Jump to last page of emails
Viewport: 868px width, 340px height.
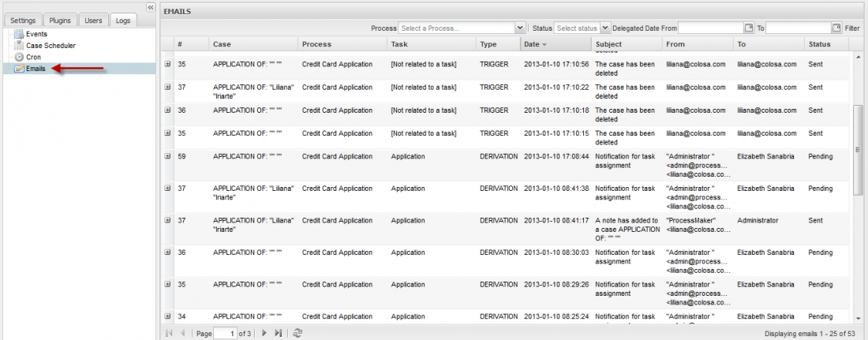tap(279, 334)
